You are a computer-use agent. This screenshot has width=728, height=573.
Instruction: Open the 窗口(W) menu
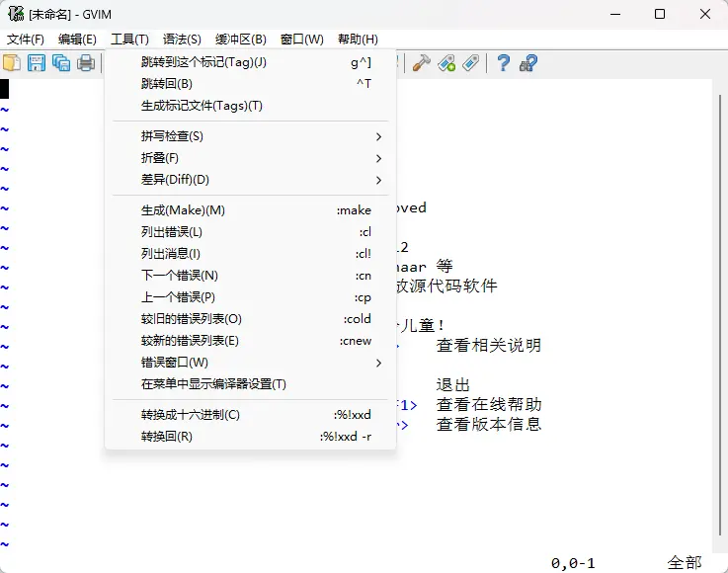302,40
